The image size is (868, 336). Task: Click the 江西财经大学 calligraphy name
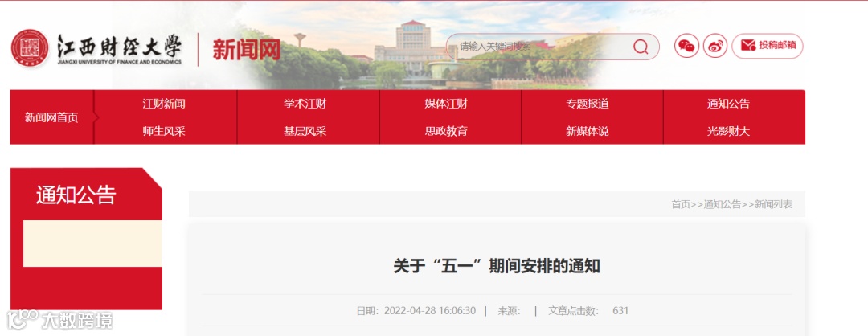120,45
